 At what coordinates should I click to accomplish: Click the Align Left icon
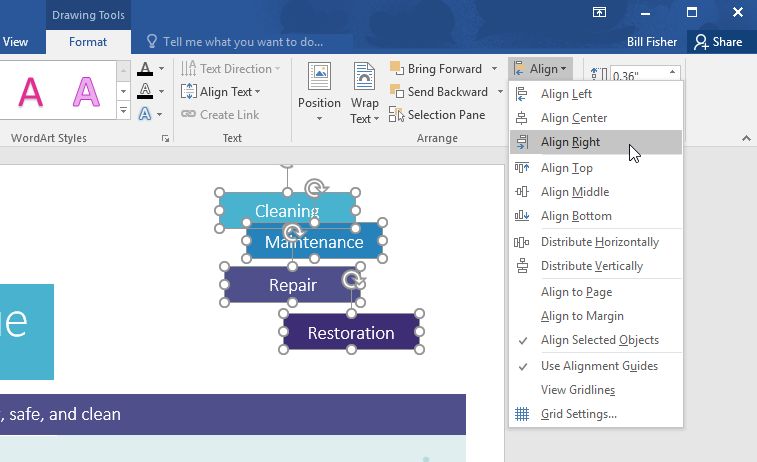coord(522,94)
